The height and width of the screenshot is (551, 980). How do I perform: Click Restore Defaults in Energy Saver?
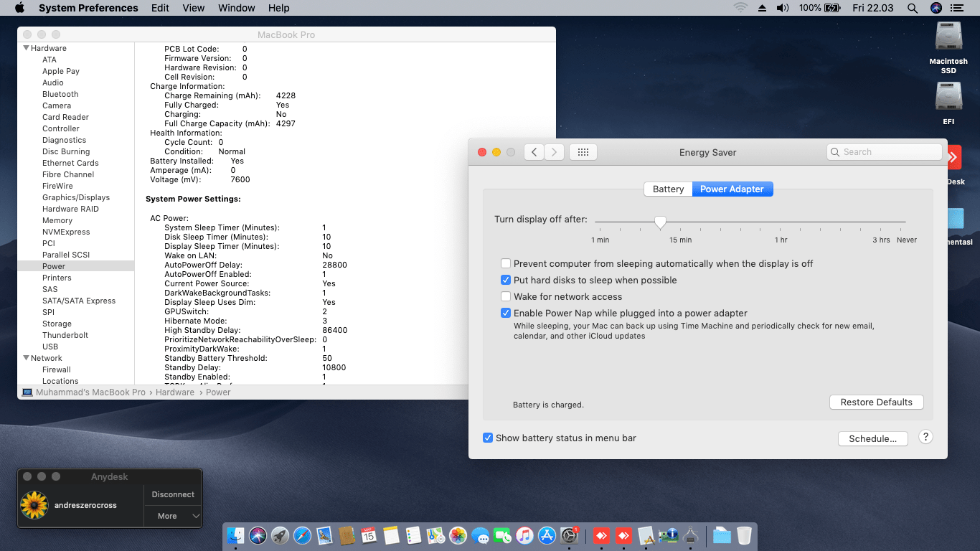pyautogui.click(x=877, y=402)
